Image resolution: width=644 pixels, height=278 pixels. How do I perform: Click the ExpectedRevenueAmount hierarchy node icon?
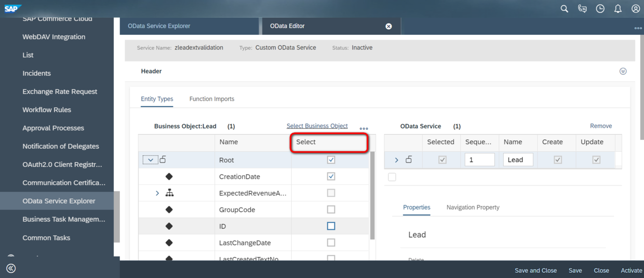point(169,193)
